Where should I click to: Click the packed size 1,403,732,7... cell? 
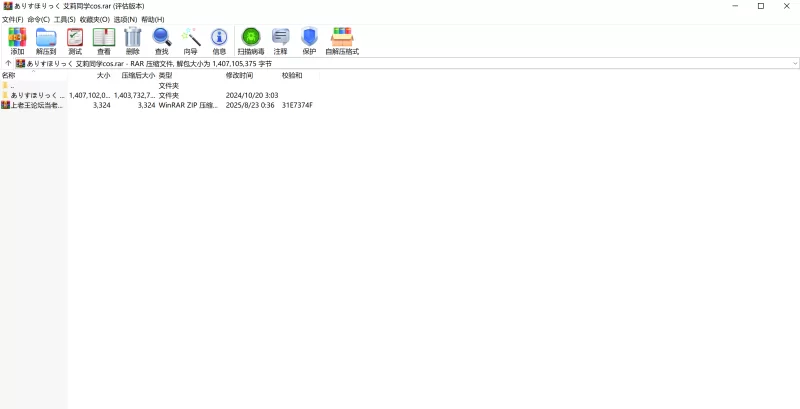click(x=135, y=95)
